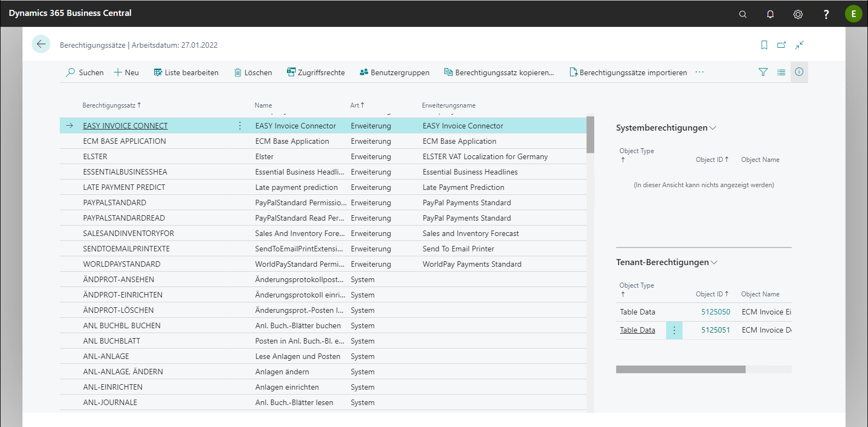Select the LATE PAYMENT PREDICT row

[323, 187]
